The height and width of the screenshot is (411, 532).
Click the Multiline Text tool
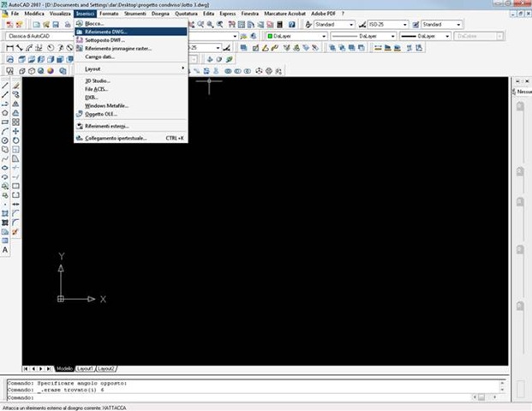5,249
